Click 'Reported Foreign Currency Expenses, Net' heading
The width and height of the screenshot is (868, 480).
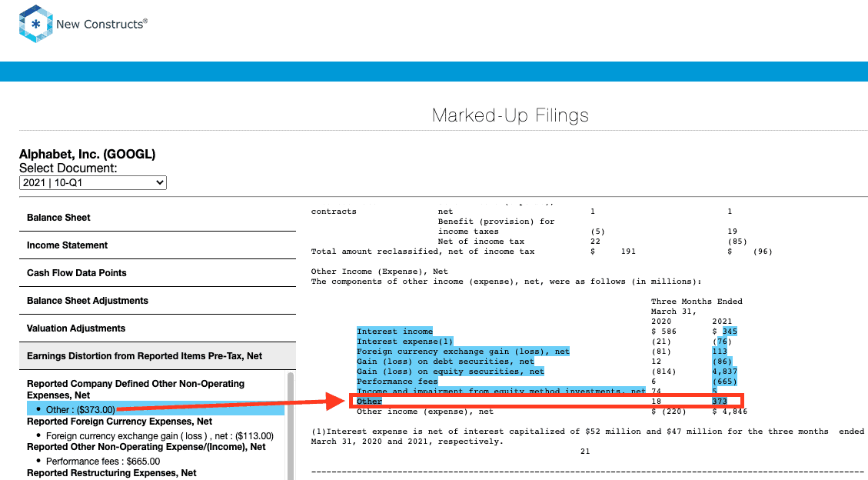click(120, 422)
